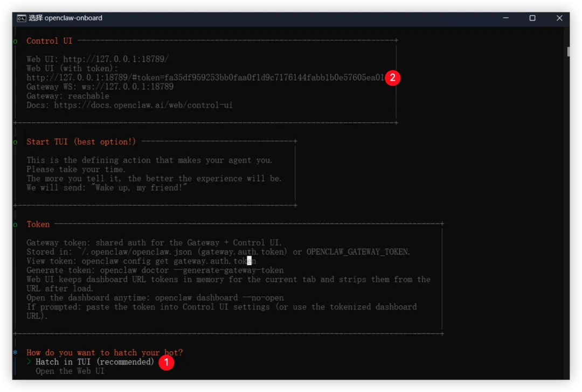This screenshot has width=582, height=392.
Task: Close the openclaw-onboard window
Action: coord(559,18)
